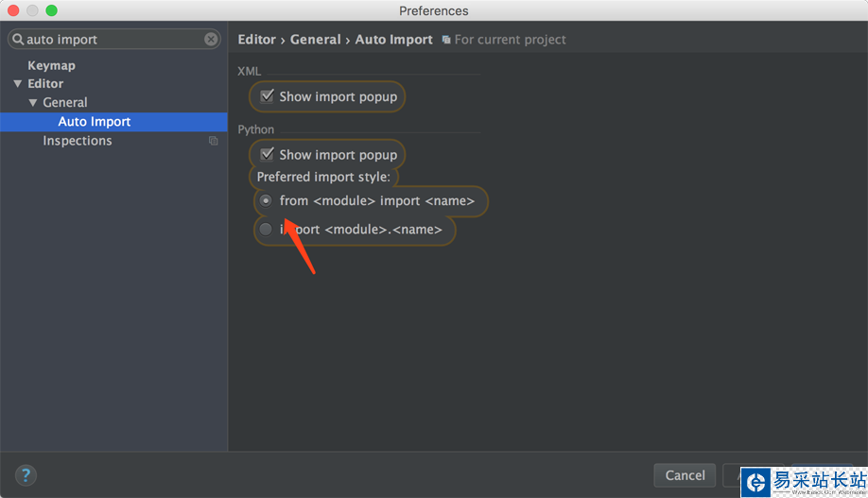Screen dimensions: 868x498
Task: Select the General item in the sidebar
Action: pos(64,102)
